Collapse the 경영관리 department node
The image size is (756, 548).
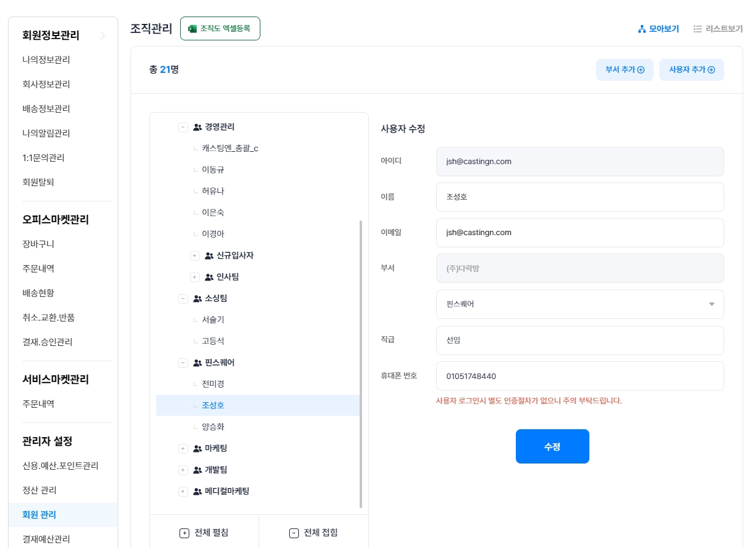point(183,127)
